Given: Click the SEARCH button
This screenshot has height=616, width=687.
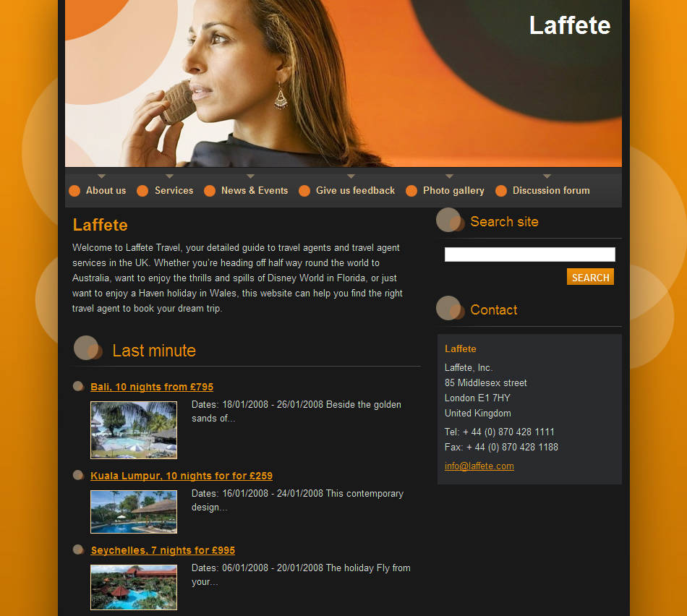Looking at the screenshot, I should [590, 277].
